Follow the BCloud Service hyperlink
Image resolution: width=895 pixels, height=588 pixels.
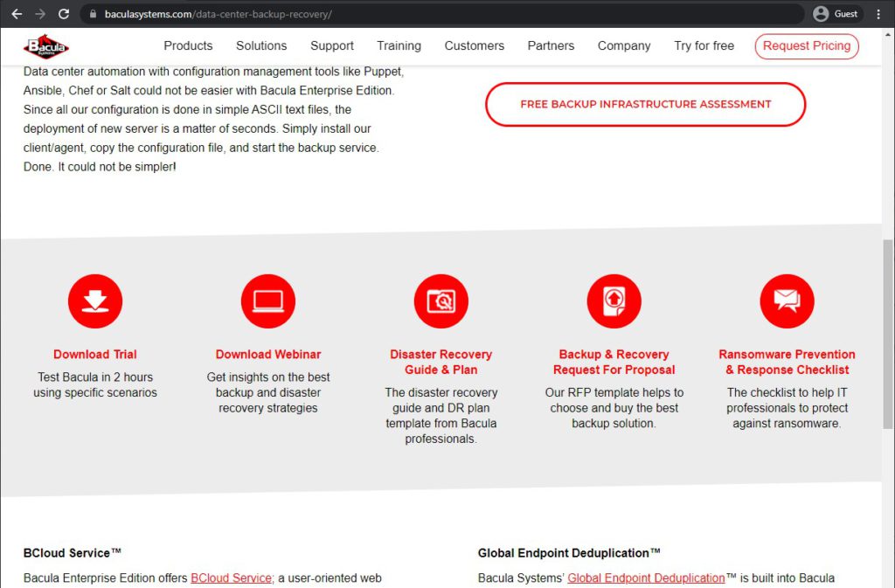231,578
